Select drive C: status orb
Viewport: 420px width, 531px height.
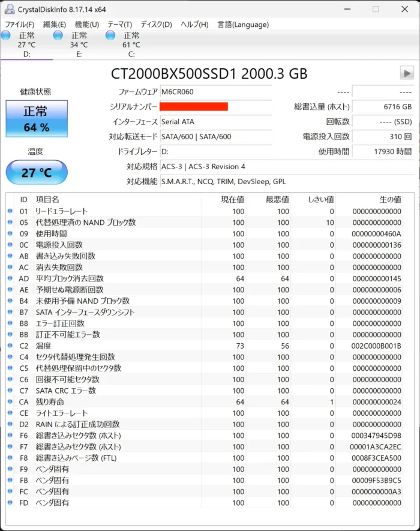coord(110,36)
